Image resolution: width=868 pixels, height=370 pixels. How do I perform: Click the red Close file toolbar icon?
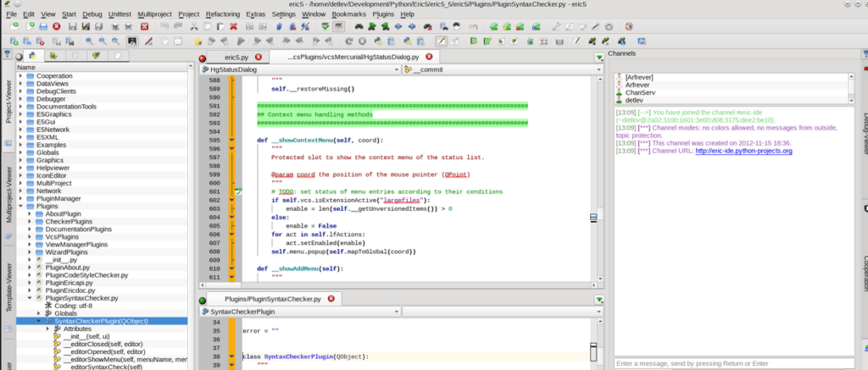(57, 26)
